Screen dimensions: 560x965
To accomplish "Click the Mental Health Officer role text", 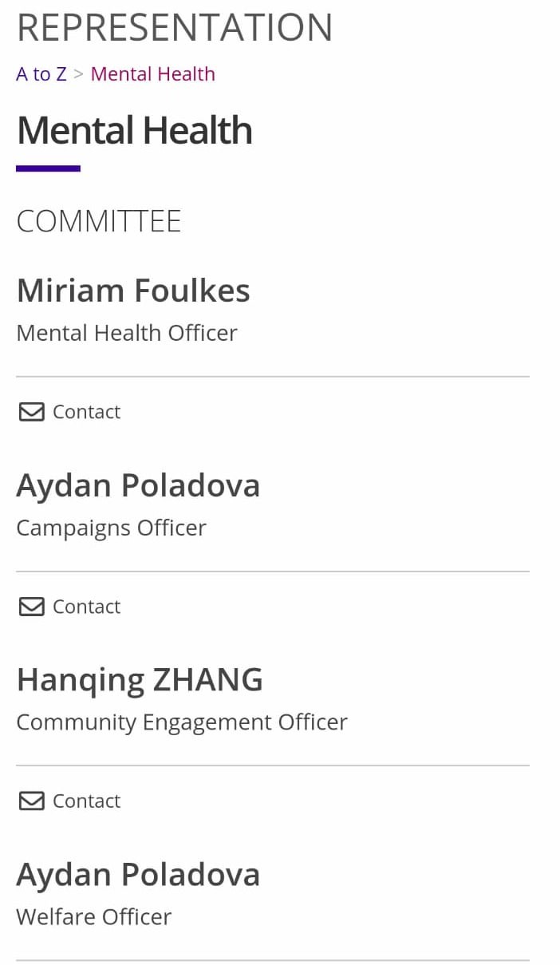I will pyautogui.click(x=127, y=333).
